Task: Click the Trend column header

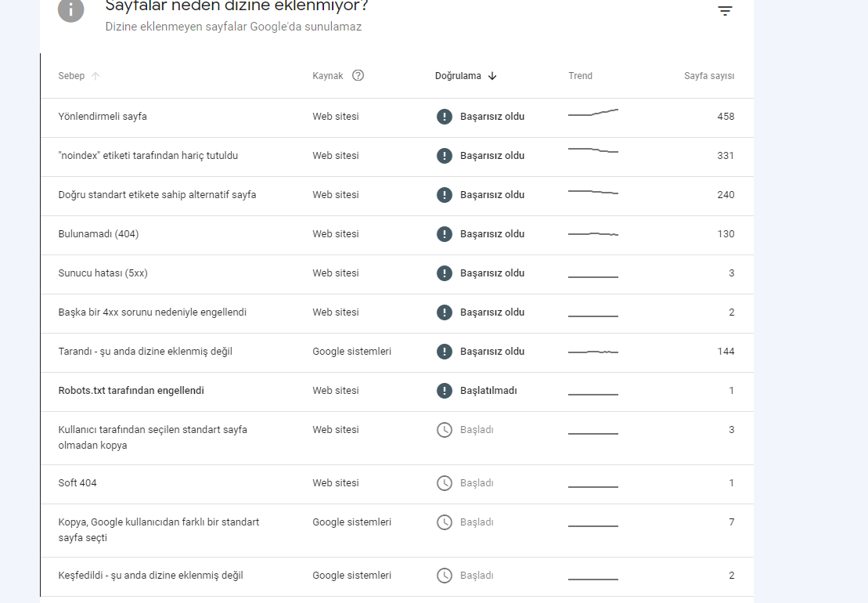Action: pos(580,76)
